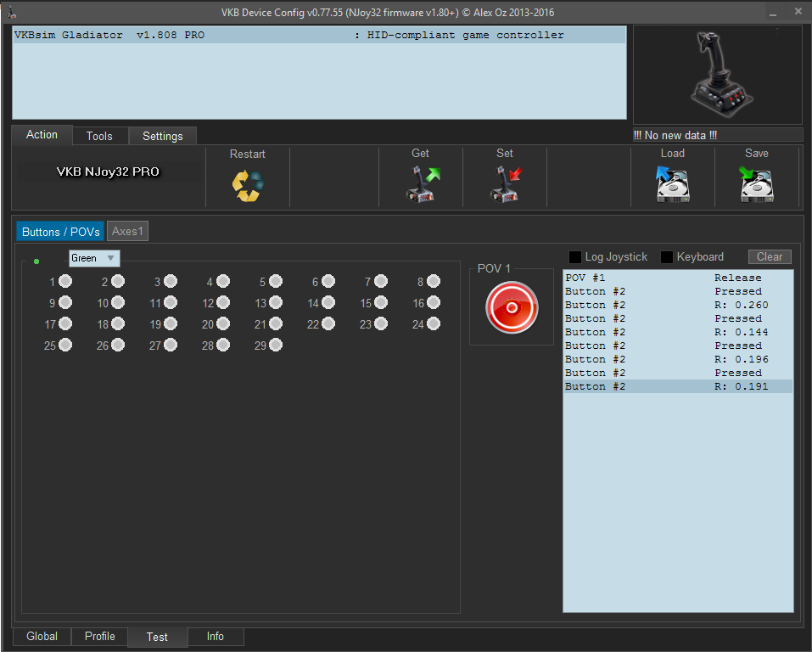Click button indicator 3
The width and height of the screenshot is (812, 652).
[x=171, y=281]
